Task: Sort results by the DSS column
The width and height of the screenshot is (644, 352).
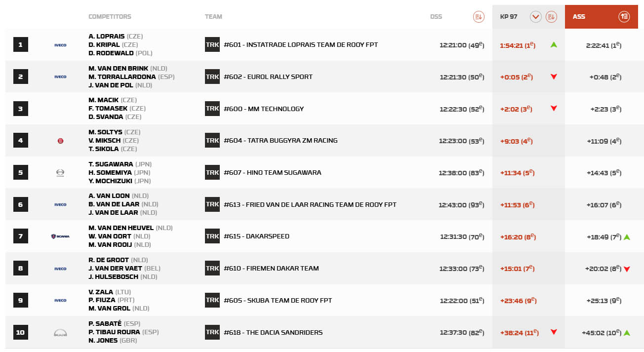Action: pos(478,17)
